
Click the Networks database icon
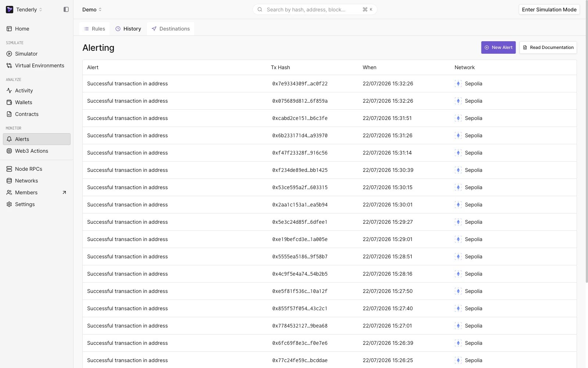[x=9, y=181]
